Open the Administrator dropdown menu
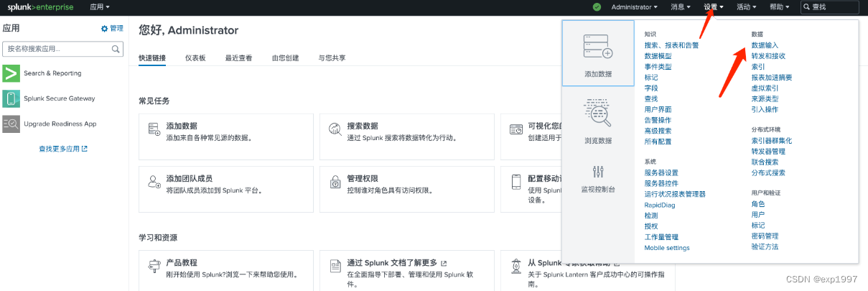 click(634, 7)
